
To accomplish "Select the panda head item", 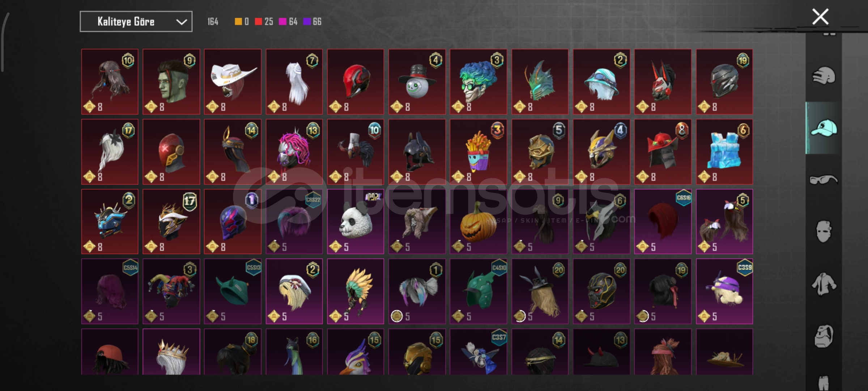I will [356, 222].
